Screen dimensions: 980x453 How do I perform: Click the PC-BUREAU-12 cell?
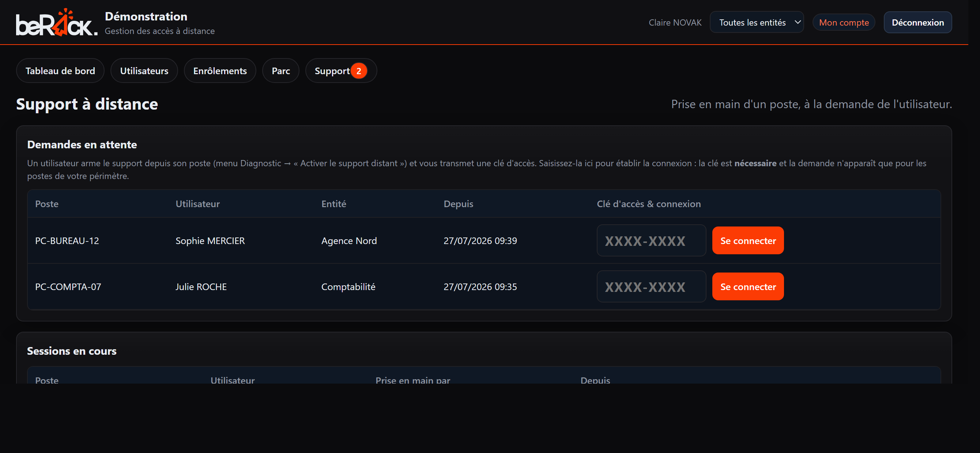coord(67,240)
